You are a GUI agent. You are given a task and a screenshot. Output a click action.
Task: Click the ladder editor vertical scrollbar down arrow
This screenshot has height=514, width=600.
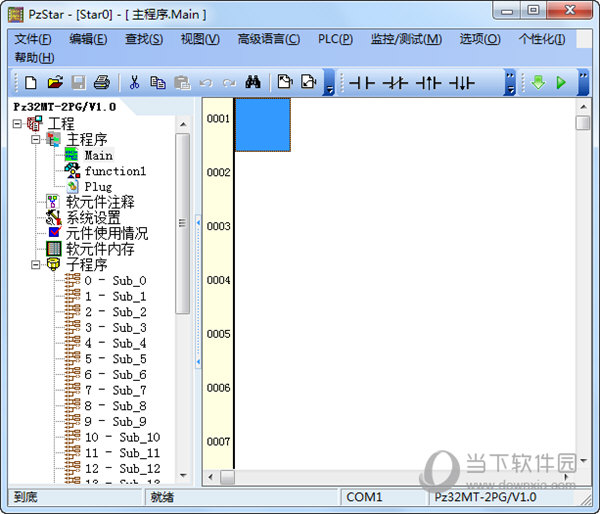[583, 462]
